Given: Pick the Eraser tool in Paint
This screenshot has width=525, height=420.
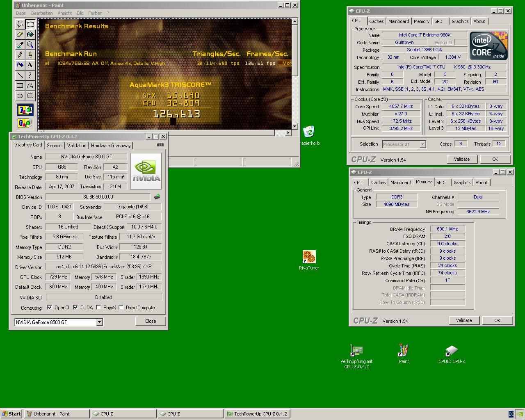Looking at the screenshot, I should click(x=20, y=34).
